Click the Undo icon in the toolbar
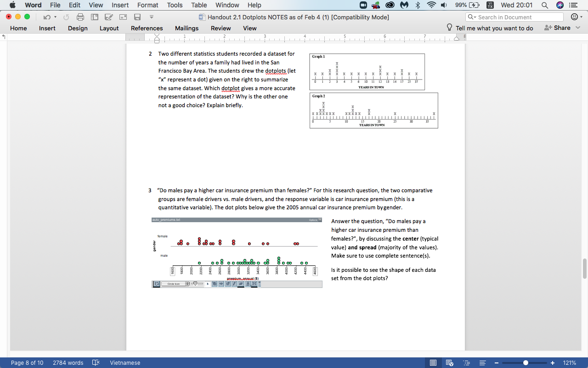The height and width of the screenshot is (368, 588). (47, 17)
